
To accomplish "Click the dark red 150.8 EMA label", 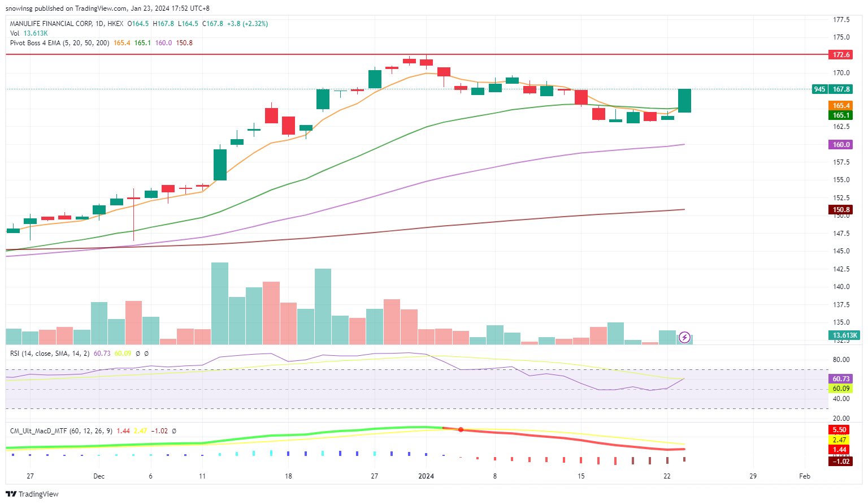I will [x=841, y=210].
